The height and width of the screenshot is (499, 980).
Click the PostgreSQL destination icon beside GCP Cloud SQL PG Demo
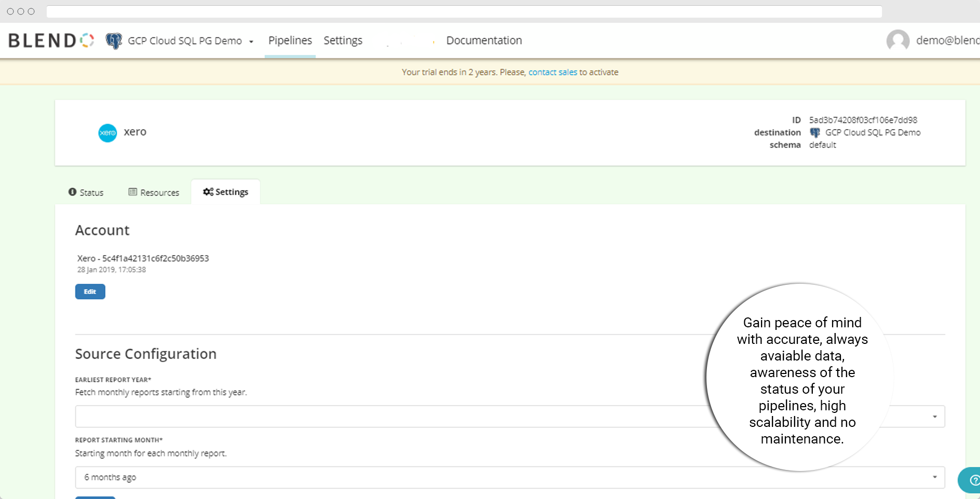click(x=815, y=132)
